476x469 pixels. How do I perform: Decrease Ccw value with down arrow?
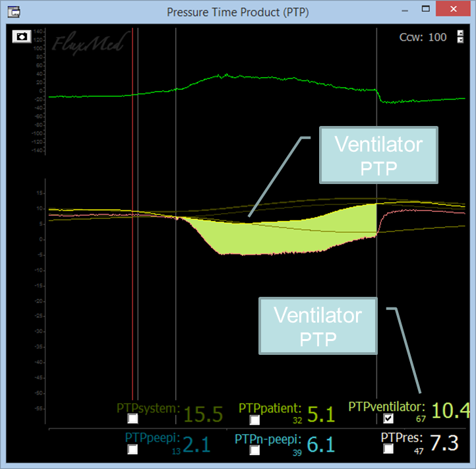(x=461, y=40)
